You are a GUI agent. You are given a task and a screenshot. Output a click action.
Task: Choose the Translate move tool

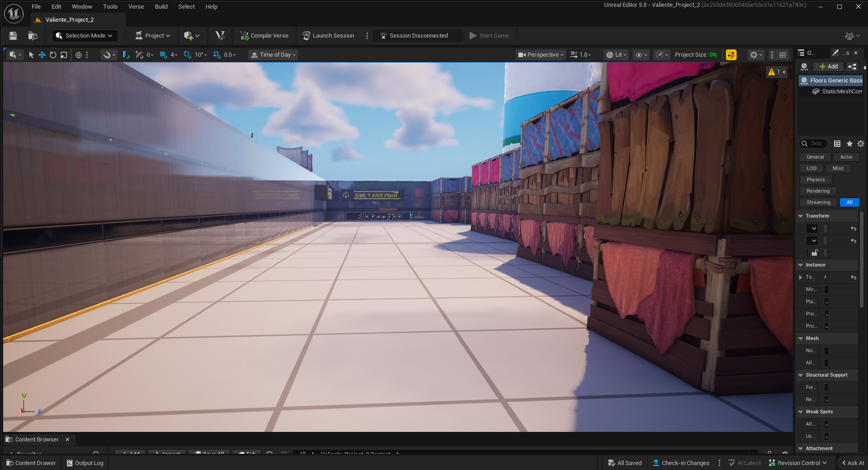42,55
